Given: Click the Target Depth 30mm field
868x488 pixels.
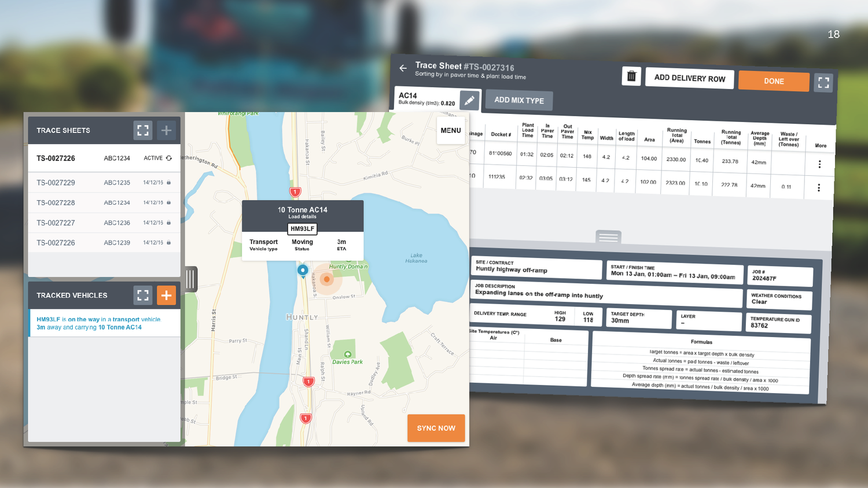Looking at the screenshot, I should point(639,318).
